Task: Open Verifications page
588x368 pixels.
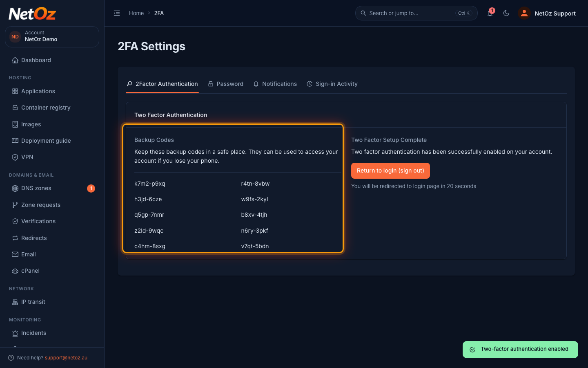Action: tap(52, 221)
